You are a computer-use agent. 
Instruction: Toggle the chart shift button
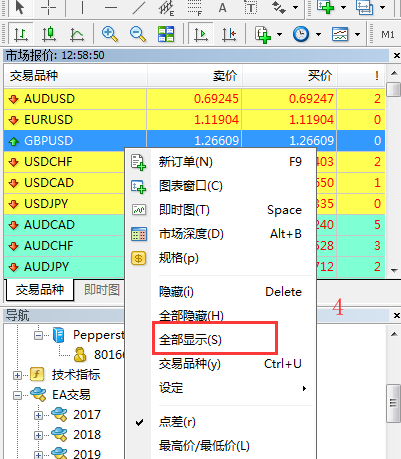(229, 34)
